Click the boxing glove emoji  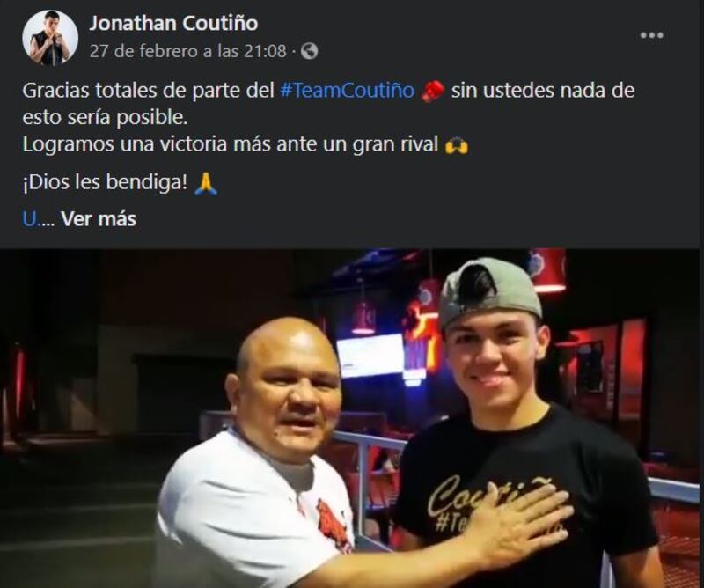(x=433, y=91)
